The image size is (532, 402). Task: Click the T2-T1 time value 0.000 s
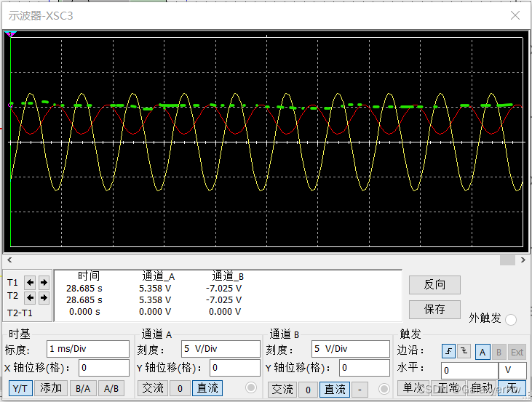[x=84, y=312]
